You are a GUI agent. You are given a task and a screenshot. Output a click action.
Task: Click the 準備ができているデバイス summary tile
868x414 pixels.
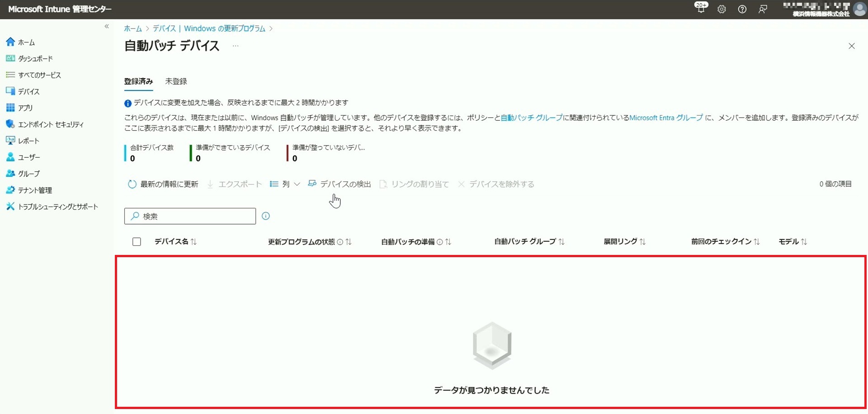tap(230, 153)
